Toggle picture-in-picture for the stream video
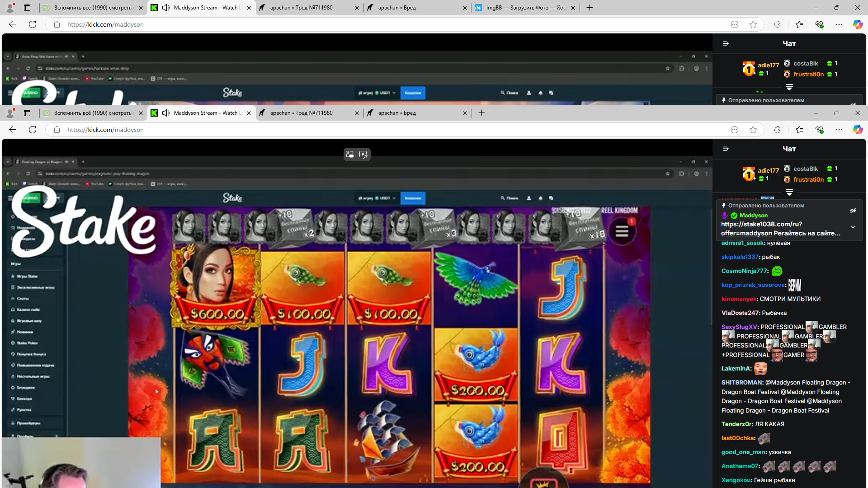Viewport: 868px width, 488px height. pyautogui.click(x=350, y=155)
